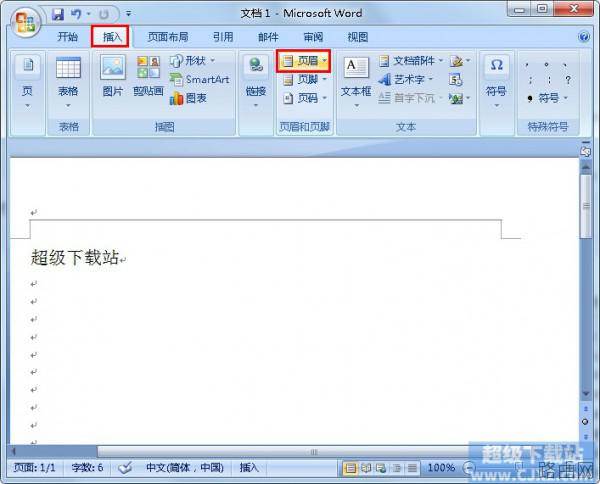Expand the undo history dropdown arrow
The width and height of the screenshot is (600, 484).
tap(88, 14)
